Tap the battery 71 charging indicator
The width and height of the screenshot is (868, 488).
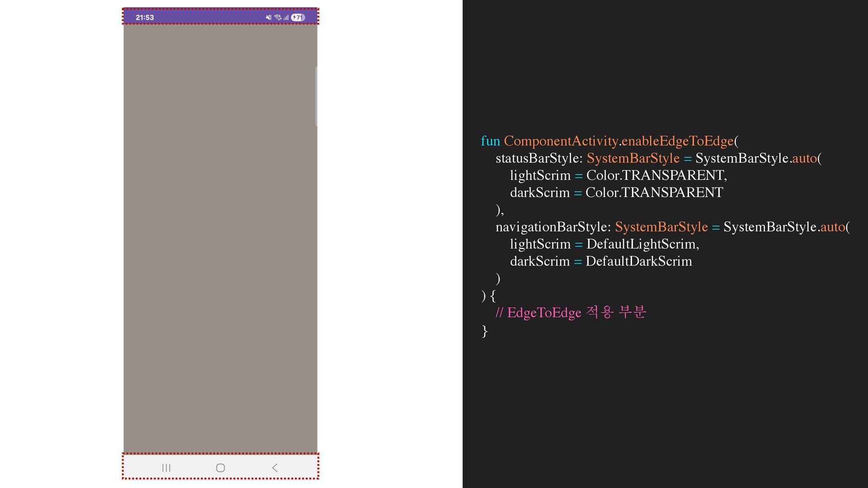pyautogui.click(x=298, y=18)
